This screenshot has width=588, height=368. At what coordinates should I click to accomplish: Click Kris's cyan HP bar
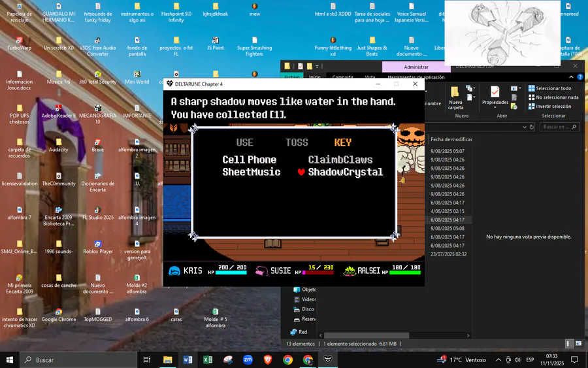(231, 273)
